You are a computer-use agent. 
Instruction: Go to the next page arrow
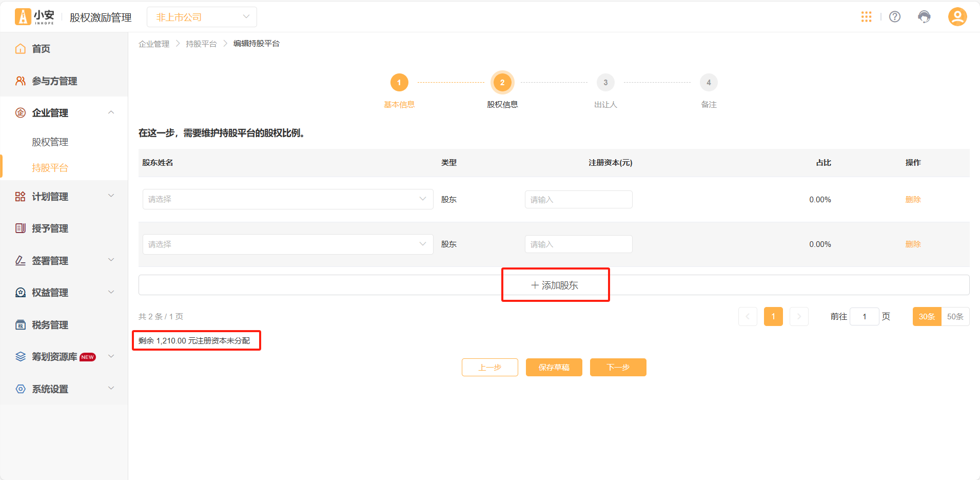799,316
